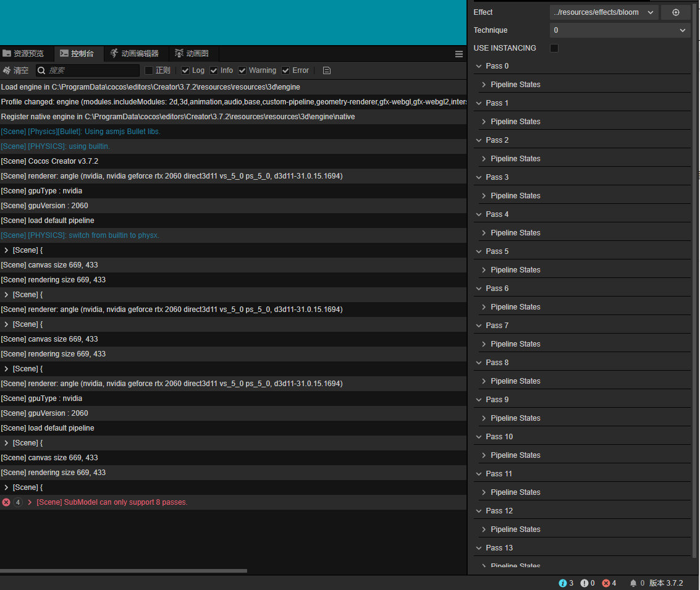
Task: Expand Pipeline States under Pass 7
Action: point(484,344)
